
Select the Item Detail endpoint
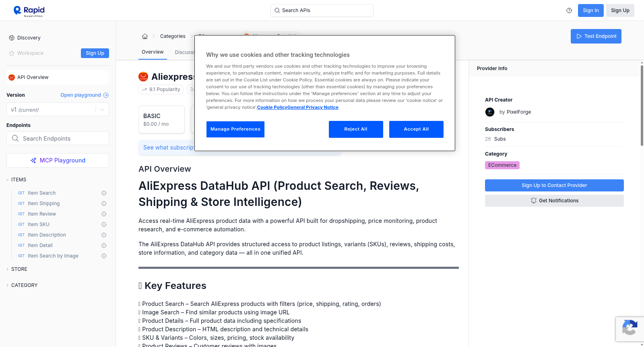tap(40, 245)
